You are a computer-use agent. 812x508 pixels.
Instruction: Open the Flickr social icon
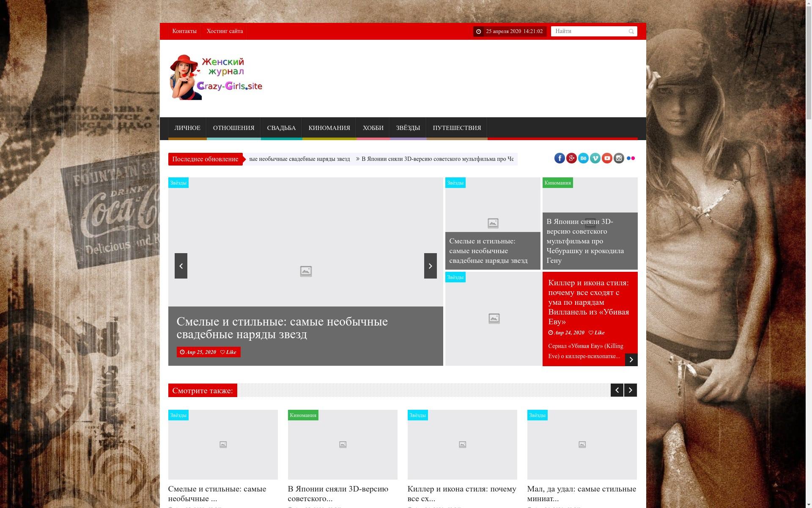tap(631, 158)
